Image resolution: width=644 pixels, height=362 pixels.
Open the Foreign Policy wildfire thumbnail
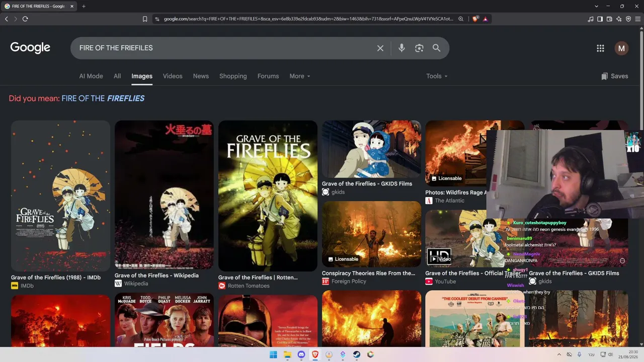point(371,234)
